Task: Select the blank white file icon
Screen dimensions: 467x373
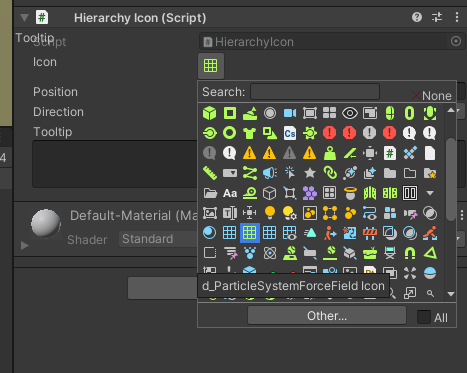Action: 430,153
